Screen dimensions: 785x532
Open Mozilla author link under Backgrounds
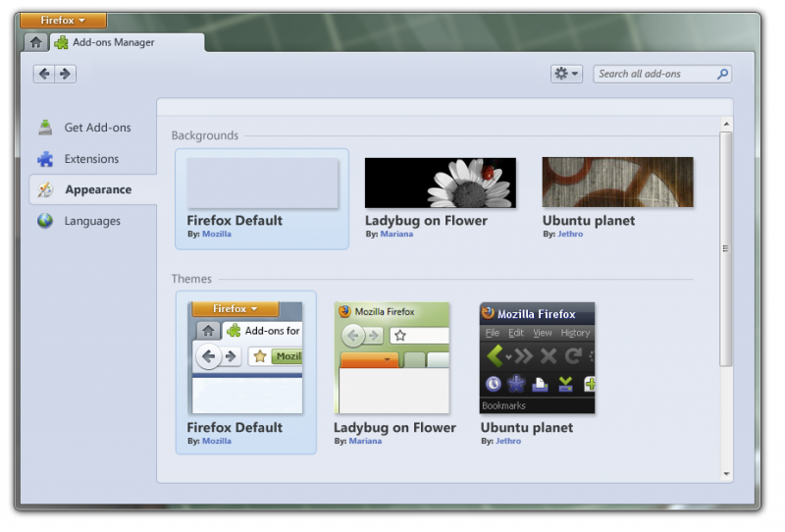click(217, 234)
